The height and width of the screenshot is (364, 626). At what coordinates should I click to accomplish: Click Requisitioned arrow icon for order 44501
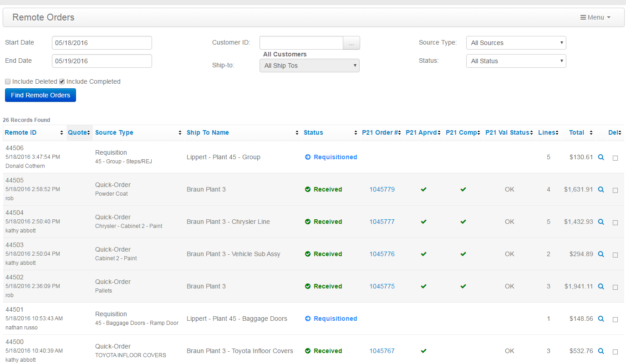308,318
